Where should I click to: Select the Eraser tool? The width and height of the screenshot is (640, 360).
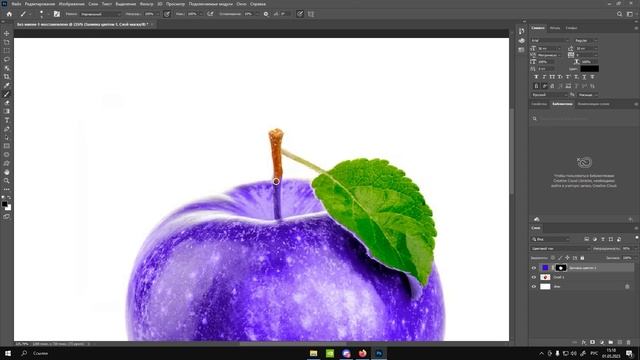point(7,102)
